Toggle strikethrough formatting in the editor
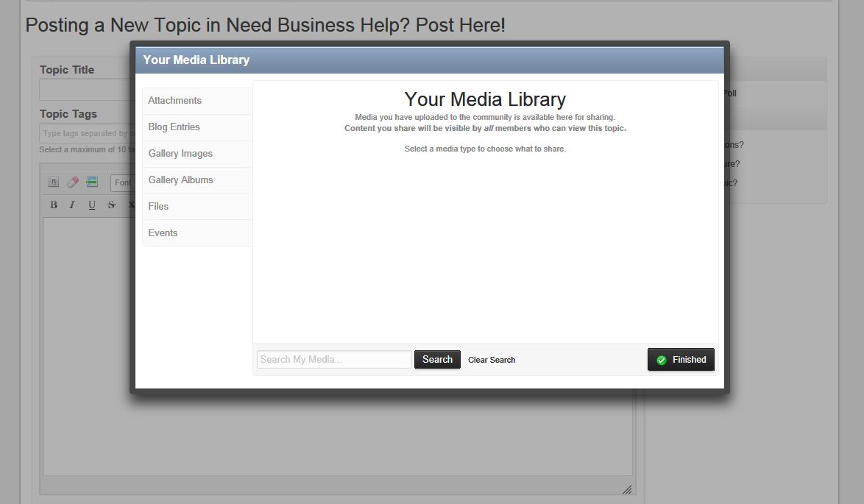 click(x=111, y=205)
